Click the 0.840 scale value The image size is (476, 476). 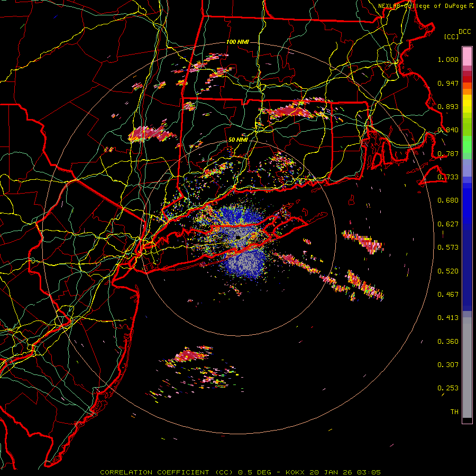click(448, 130)
